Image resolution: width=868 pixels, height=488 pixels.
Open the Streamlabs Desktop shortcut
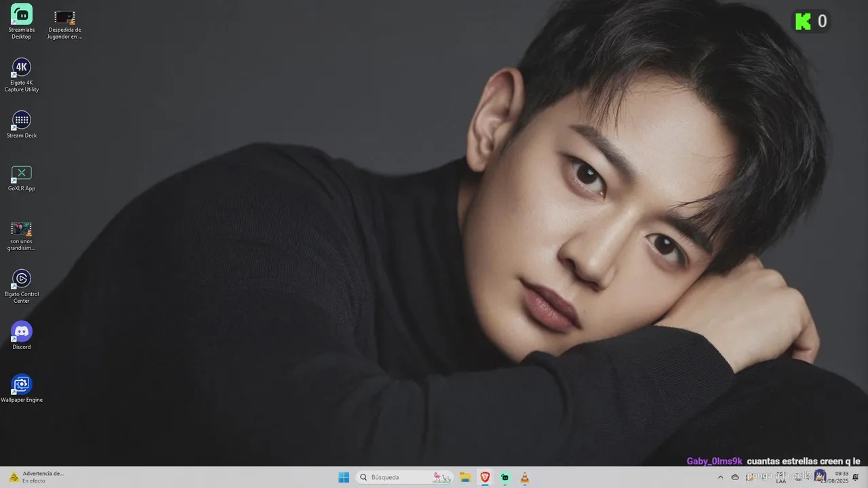coord(22,22)
